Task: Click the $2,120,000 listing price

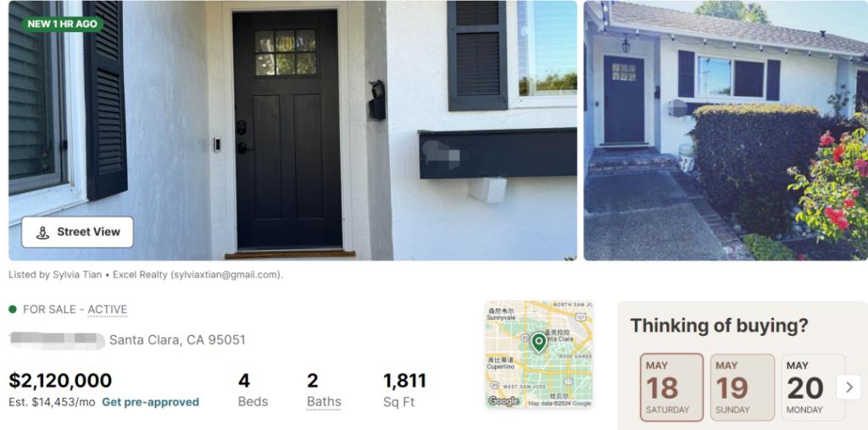Action: coord(60,381)
